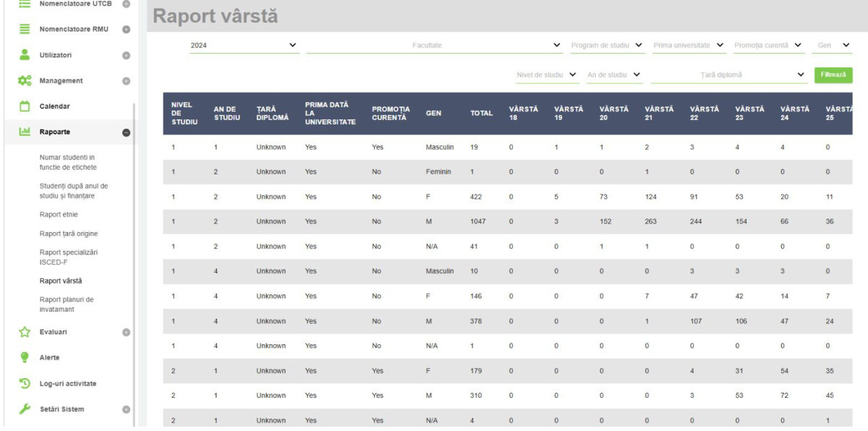The height and width of the screenshot is (431, 868).
Task: Expand Utilizatori submenu plus icon
Action: [x=126, y=55]
